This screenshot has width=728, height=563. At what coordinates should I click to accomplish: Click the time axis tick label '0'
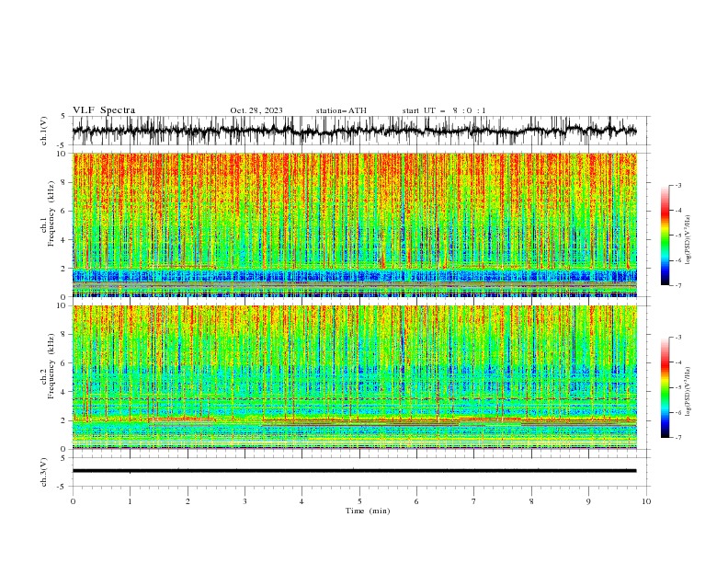point(73,501)
